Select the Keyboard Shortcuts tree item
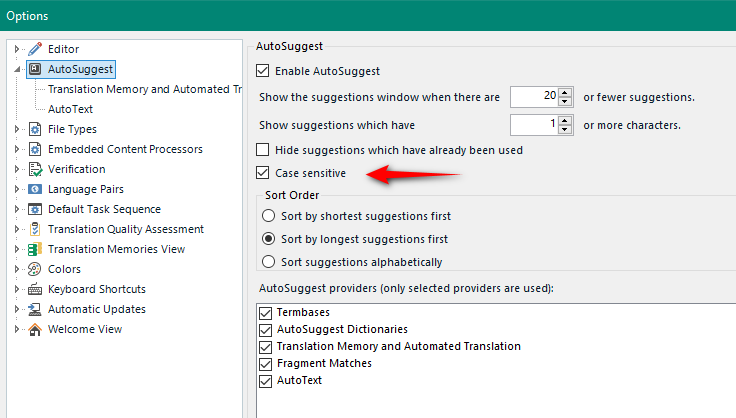The height and width of the screenshot is (418, 736). pyautogui.click(x=97, y=289)
